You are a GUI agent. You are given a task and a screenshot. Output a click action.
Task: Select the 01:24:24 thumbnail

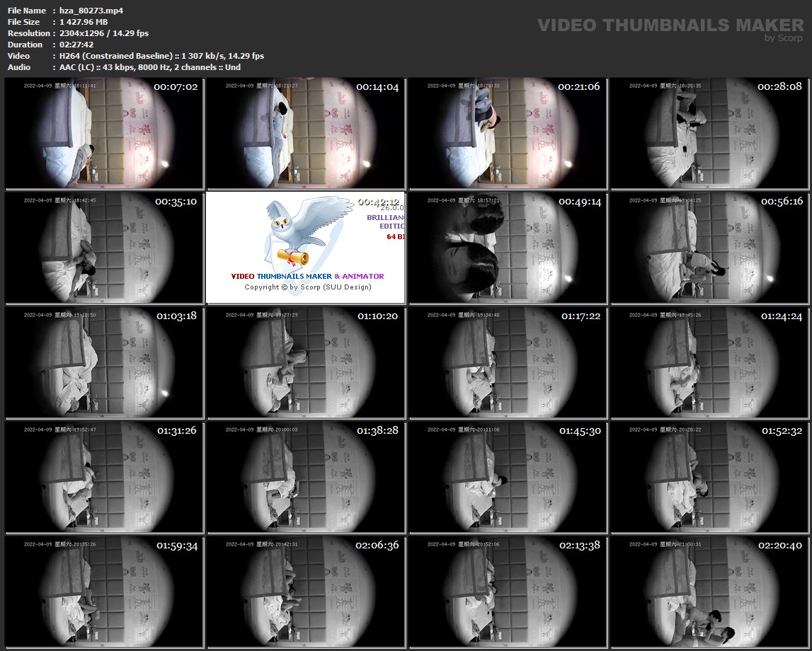click(x=709, y=363)
